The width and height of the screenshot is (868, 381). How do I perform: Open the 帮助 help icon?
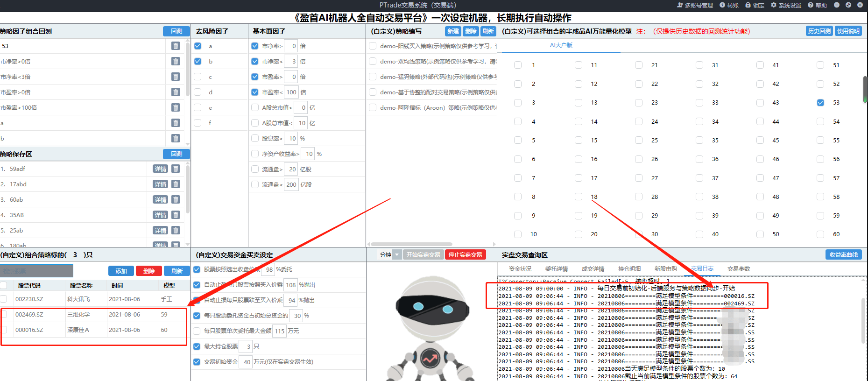(811, 5)
